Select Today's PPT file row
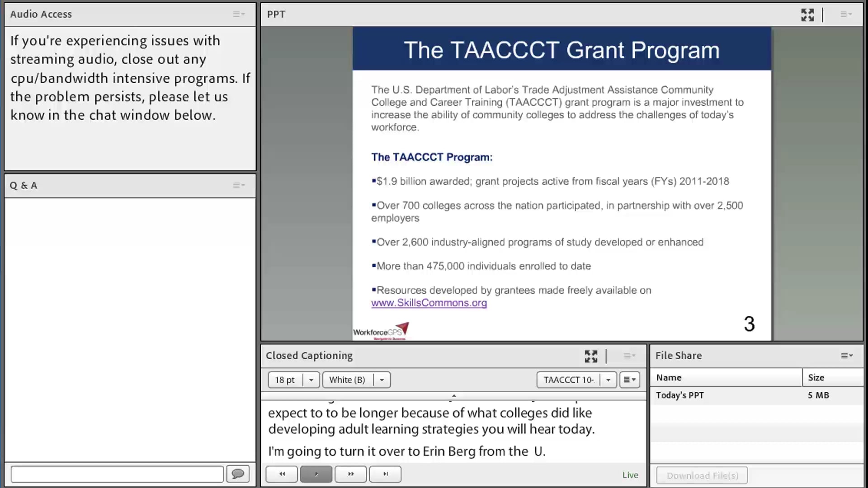The width and height of the screenshot is (868, 488). pos(757,395)
